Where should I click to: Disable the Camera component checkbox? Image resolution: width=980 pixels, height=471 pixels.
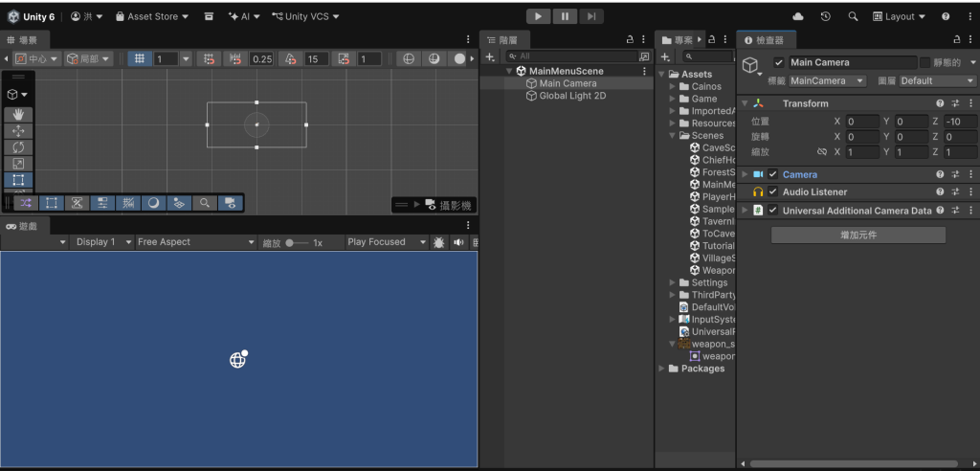[773, 174]
